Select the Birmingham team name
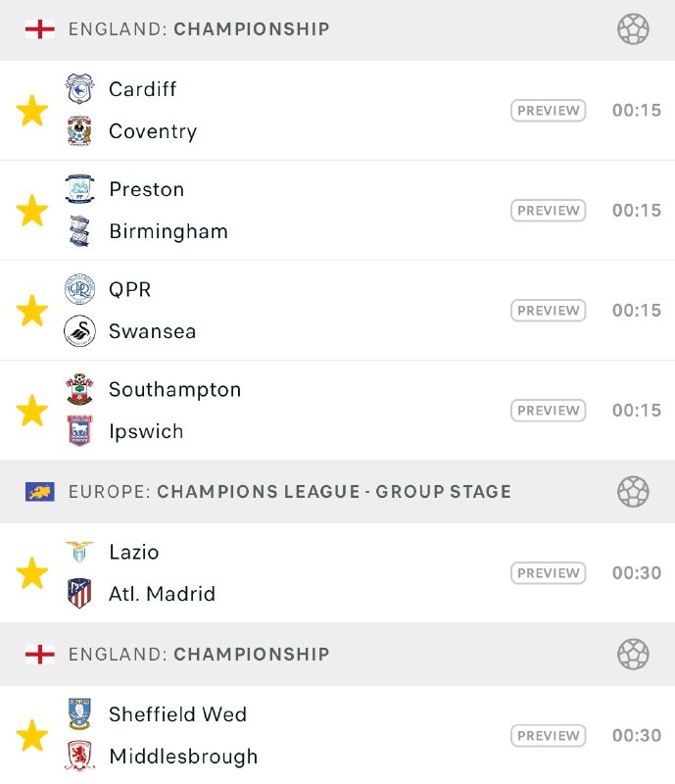Viewport: 675px width, 784px height. pos(169,231)
